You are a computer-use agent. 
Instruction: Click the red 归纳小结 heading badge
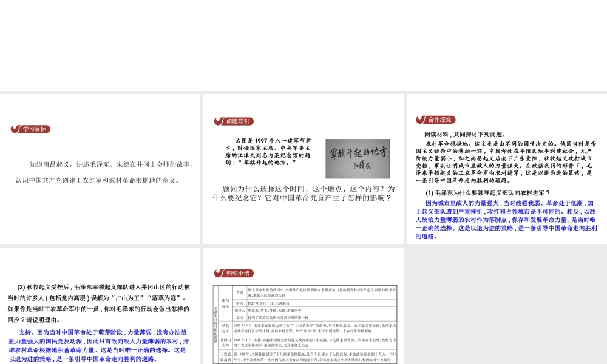[234, 273]
